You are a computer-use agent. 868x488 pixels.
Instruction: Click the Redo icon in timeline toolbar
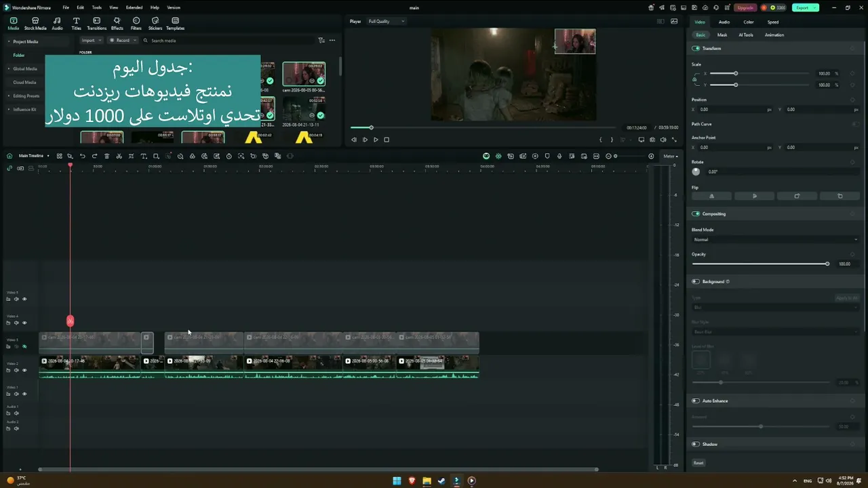point(94,156)
